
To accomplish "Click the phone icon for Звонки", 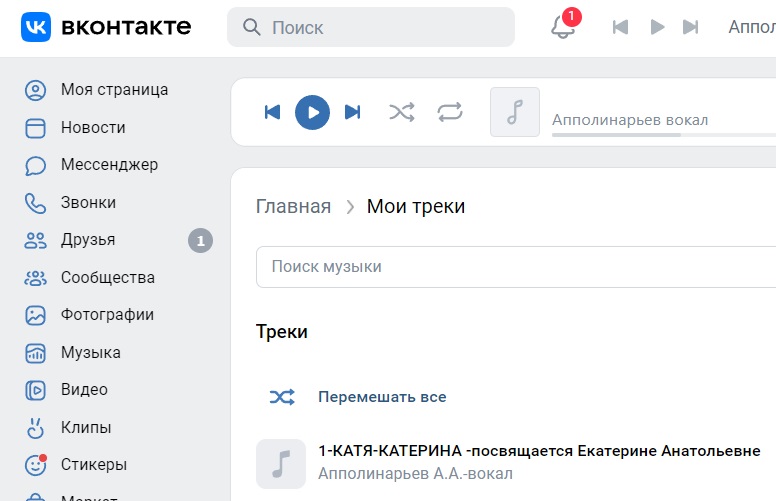I will coord(36,203).
